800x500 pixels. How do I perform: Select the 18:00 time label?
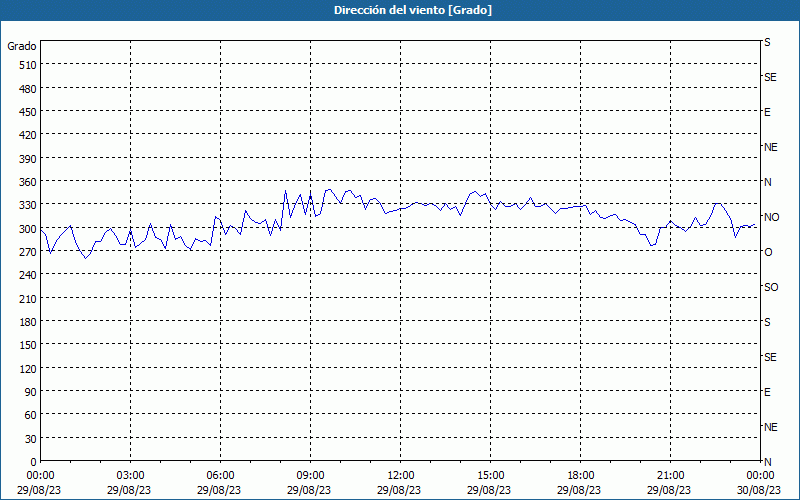pyautogui.click(x=581, y=476)
